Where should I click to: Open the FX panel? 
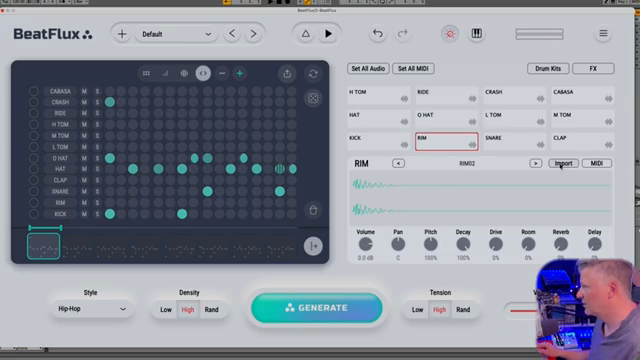click(x=593, y=69)
